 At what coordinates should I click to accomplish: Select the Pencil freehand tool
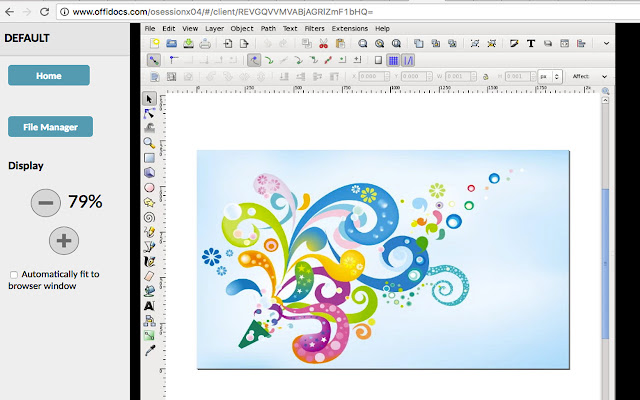click(x=149, y=232)
